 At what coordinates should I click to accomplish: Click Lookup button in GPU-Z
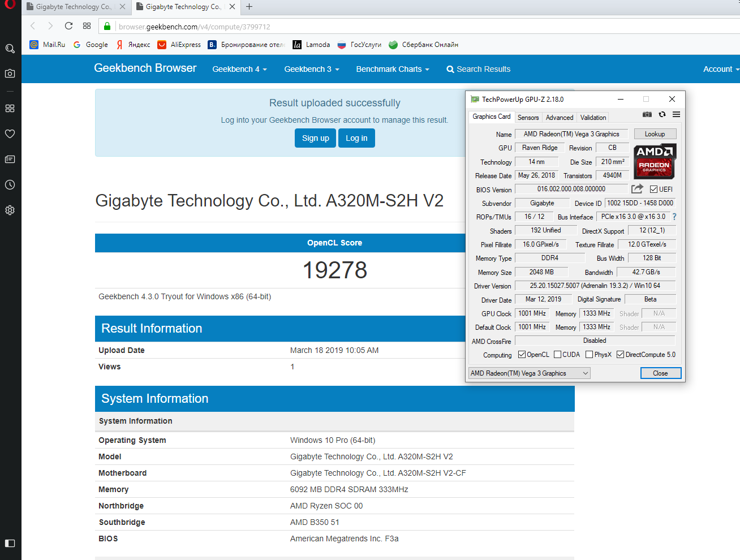655,134
